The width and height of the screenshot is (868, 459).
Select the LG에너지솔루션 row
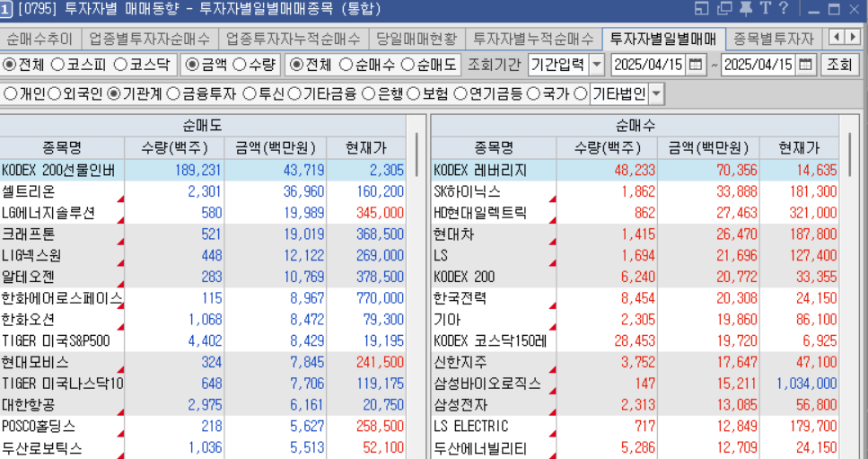(203, 213)
